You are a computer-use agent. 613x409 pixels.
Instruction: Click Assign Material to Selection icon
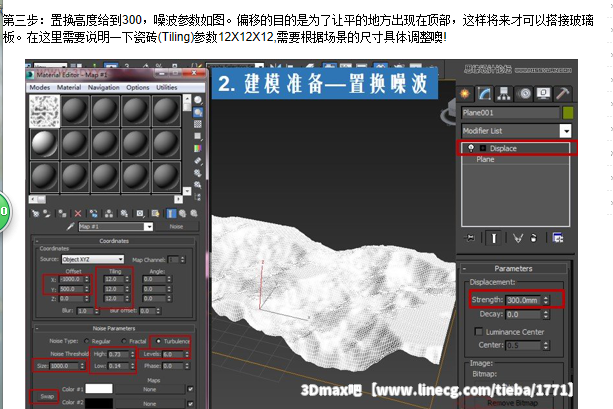pos(62,213)
